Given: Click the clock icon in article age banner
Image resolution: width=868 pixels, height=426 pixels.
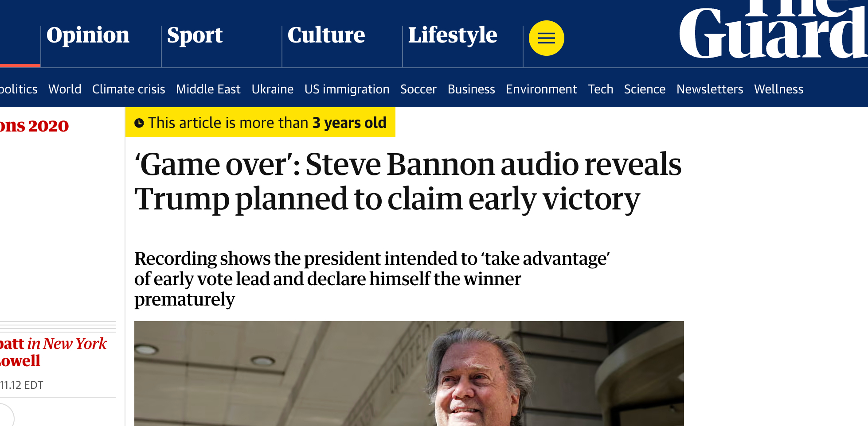Looking at the screenshot, I should pyautogui.click(x=139, y=123).
